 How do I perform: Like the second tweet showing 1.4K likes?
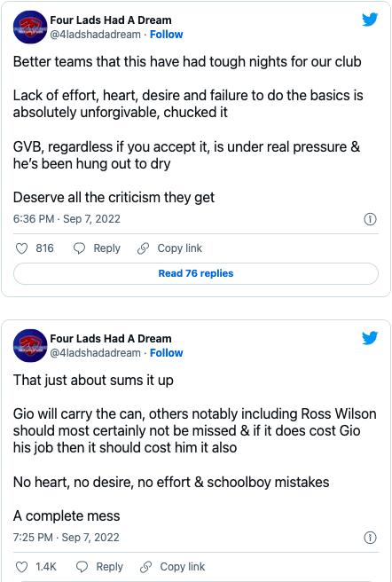coord(22,567)
